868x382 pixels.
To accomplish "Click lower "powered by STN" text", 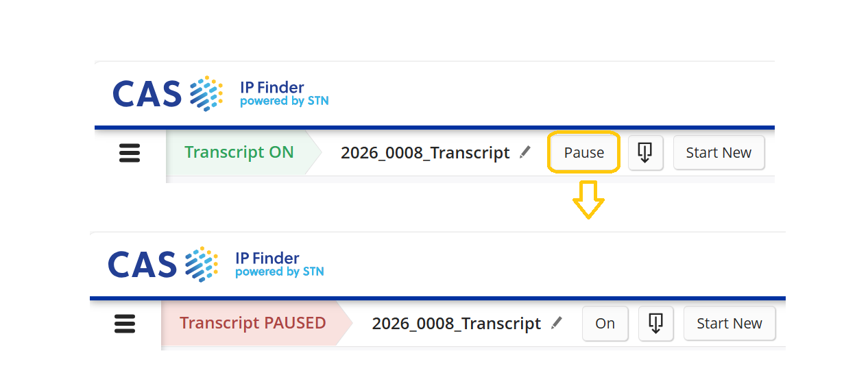I will point(279,272).
